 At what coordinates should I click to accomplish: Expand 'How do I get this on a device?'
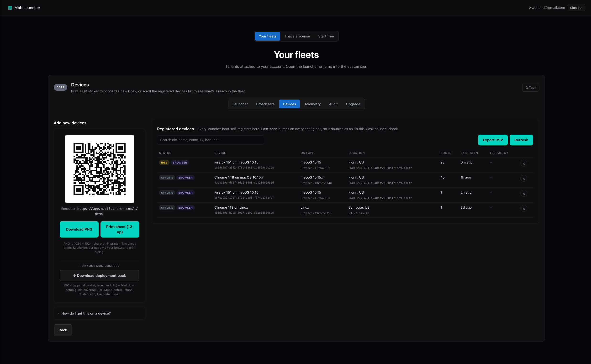(100, 313)
